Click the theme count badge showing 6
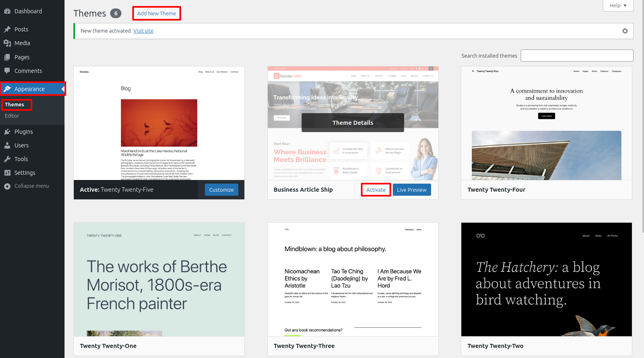 coord(116,13)
